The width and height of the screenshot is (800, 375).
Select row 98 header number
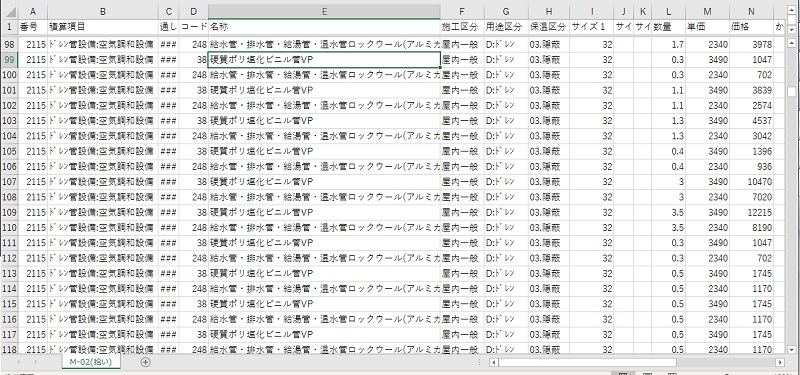pyautogui.click(x=9, y=44)
